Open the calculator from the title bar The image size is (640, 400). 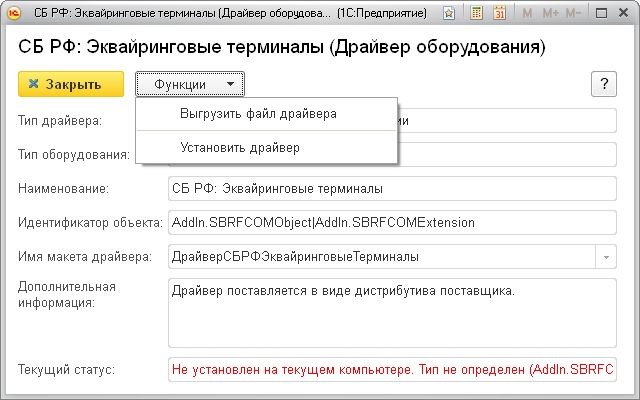pyautogui.click(x=476, y=15)
